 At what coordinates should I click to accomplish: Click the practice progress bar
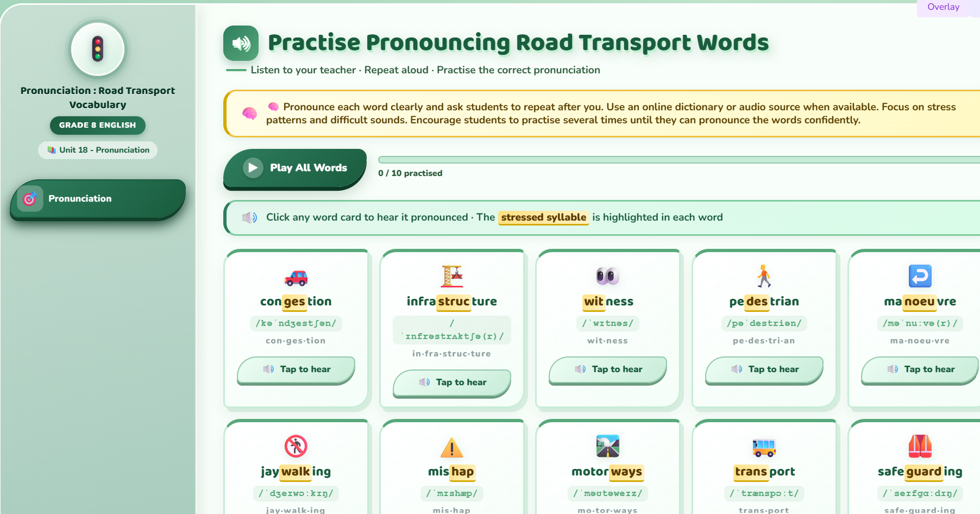[679, 160]
